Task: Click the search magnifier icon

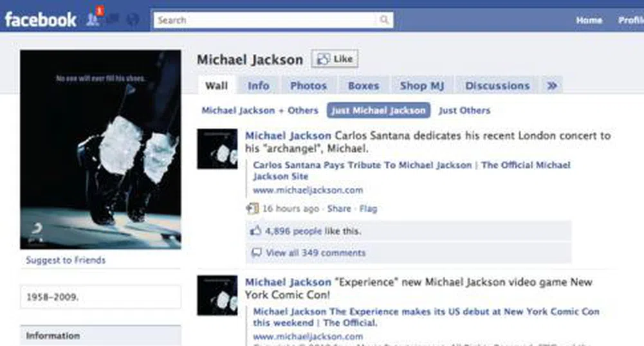Action: tap(384, 20)
